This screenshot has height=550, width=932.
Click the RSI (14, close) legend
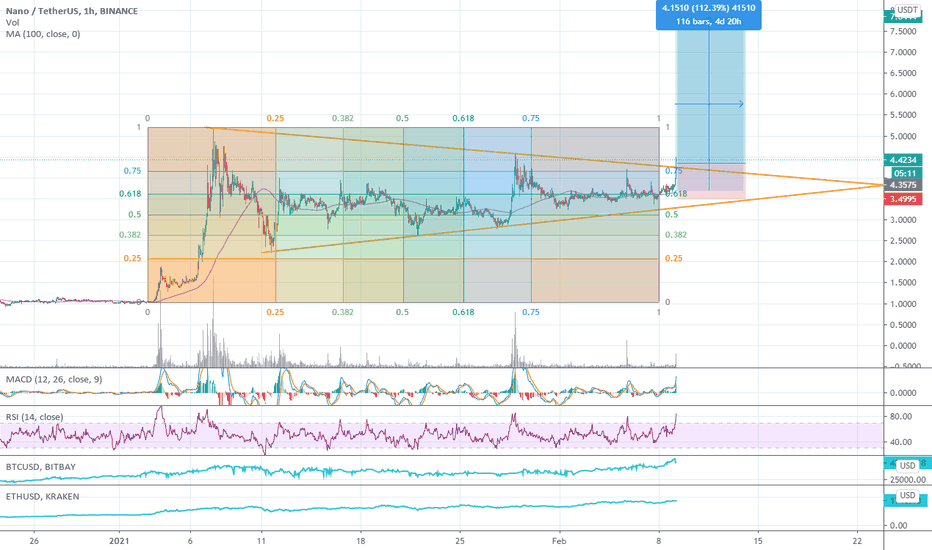pyautogui.click(x=34, y=417)
